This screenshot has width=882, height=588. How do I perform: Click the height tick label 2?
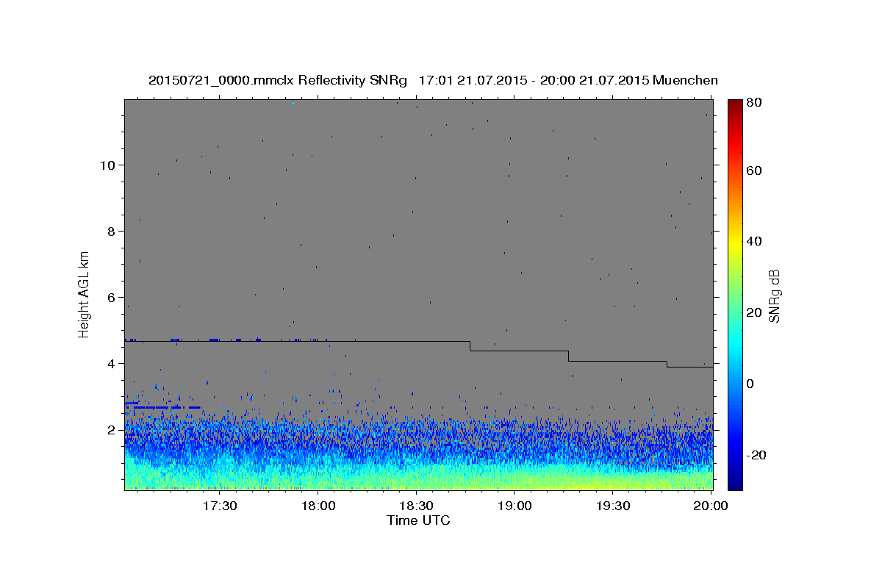[110, 430]
